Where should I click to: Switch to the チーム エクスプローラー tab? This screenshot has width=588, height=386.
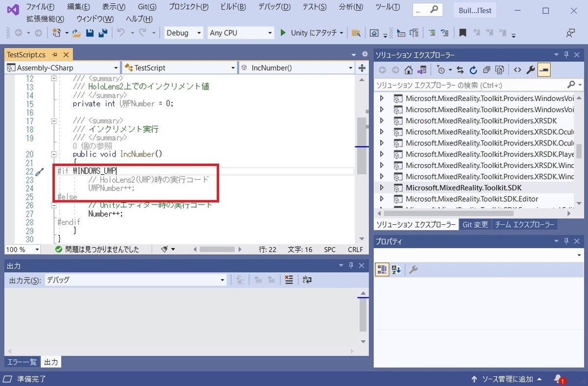pyautogui.click(x=524, y=224)
